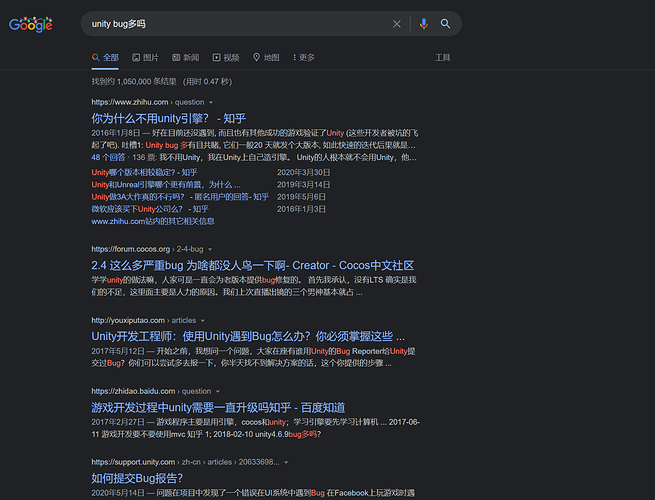Click the https://forum.cocos.org URL text
The width and height of the screenshot is (655, 500).
pyautogui.click(x=130, y=249)
